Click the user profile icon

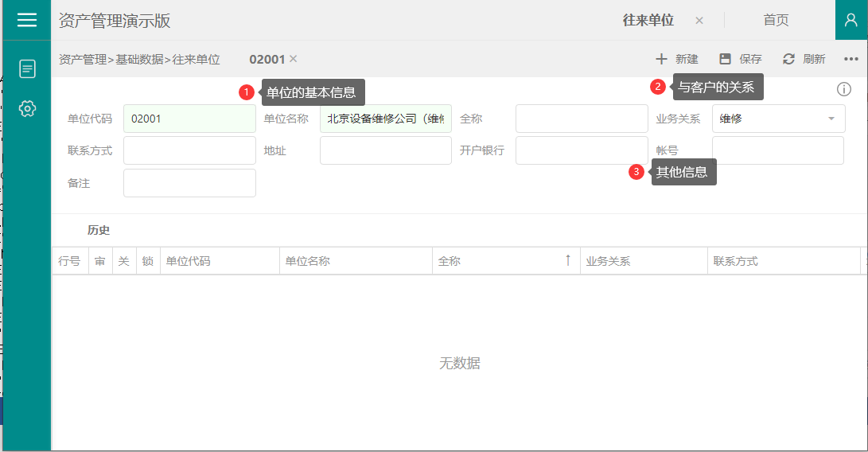click(x=850, y=20)
